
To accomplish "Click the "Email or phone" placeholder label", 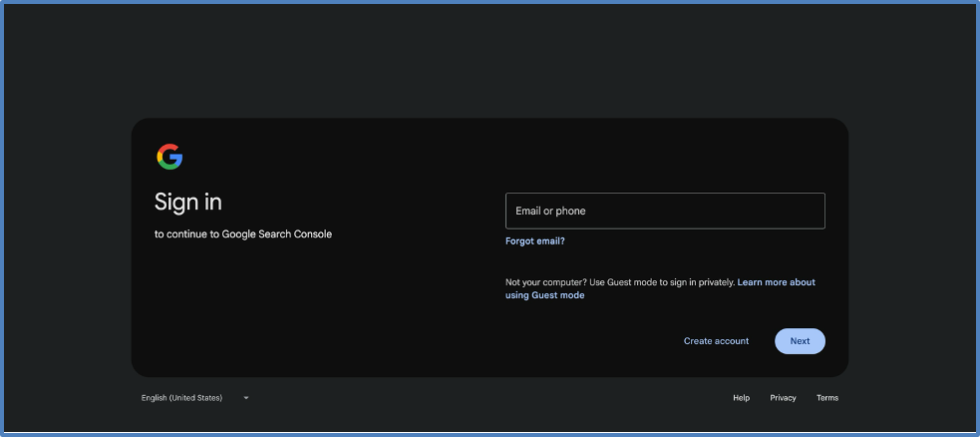I will 550,211.
